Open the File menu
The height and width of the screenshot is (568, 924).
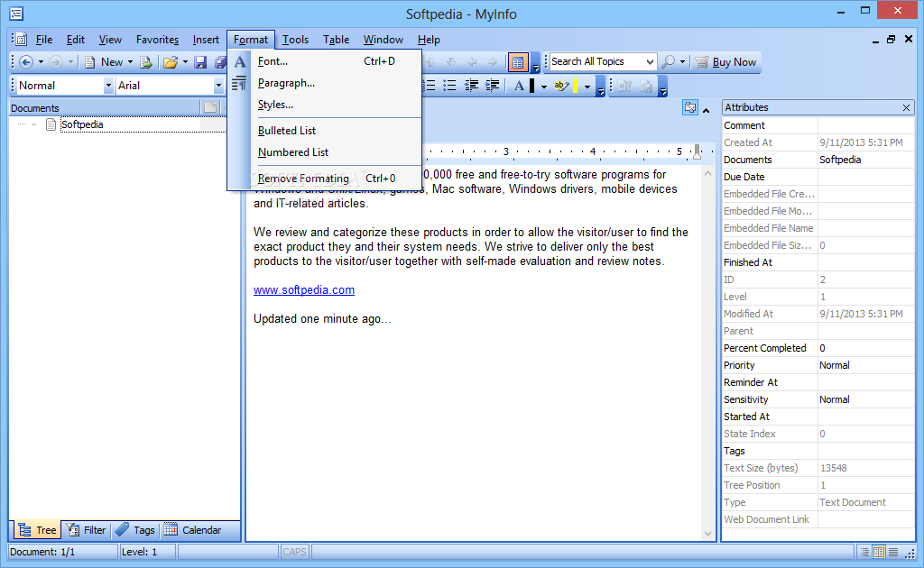point(44,40)
